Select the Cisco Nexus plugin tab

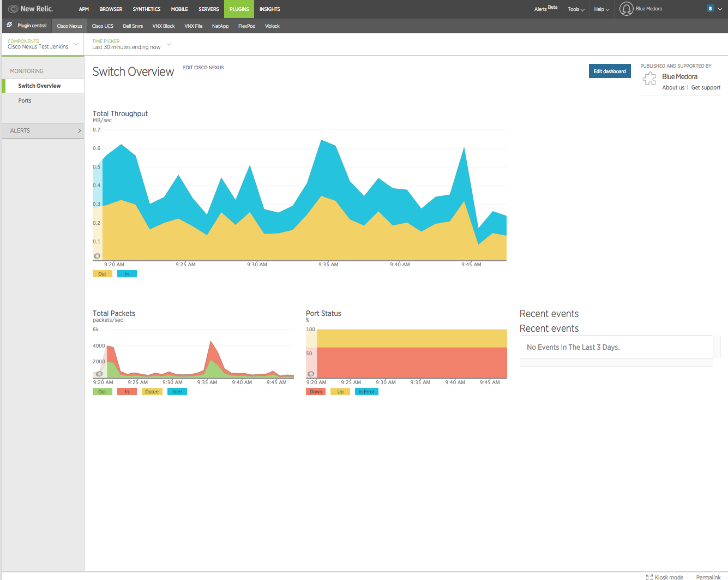[69, 26]
